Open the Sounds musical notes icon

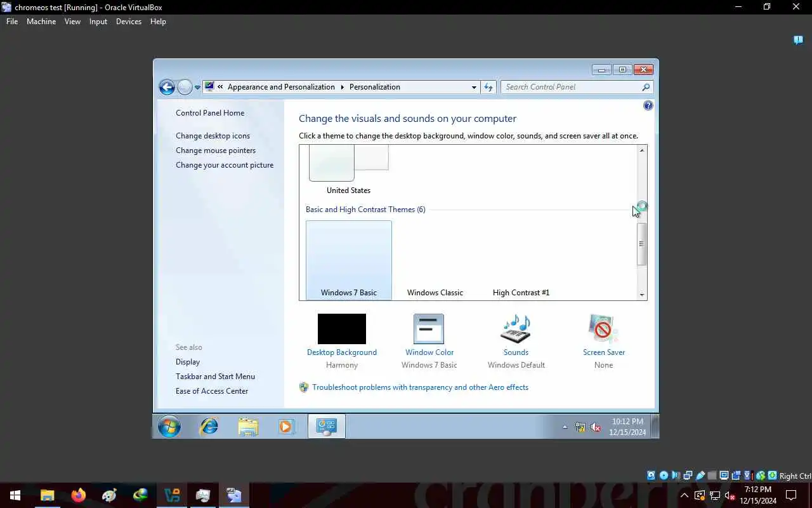point(516,329)
